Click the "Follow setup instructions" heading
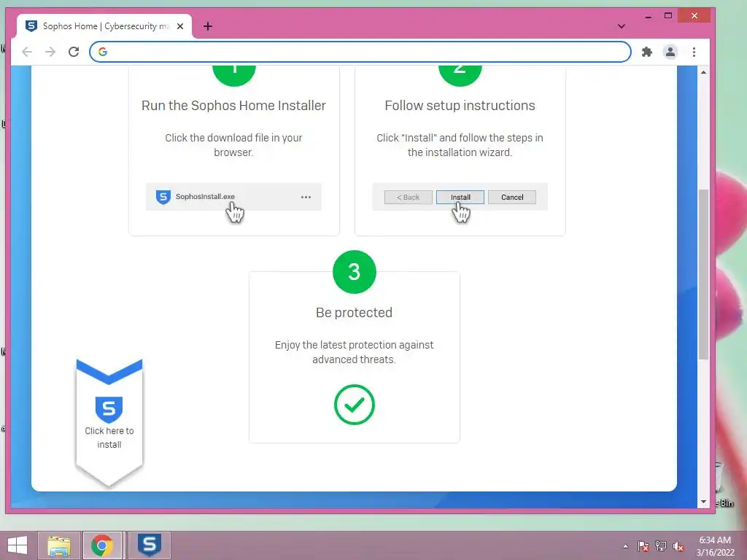 click(x=460, y=105)
